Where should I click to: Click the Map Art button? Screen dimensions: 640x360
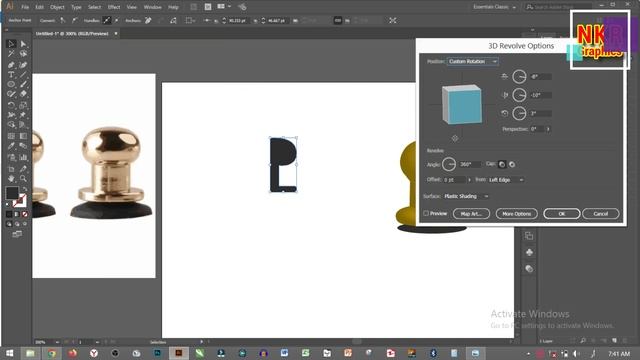coord(471,213)
